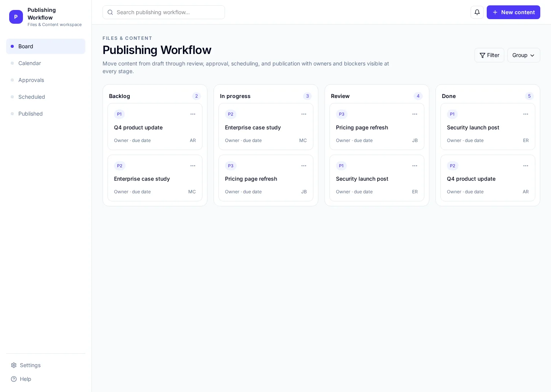Click MC owner initials on In progress Enterprise case study
Screen dimensions: 551x392
click(303, 140)
